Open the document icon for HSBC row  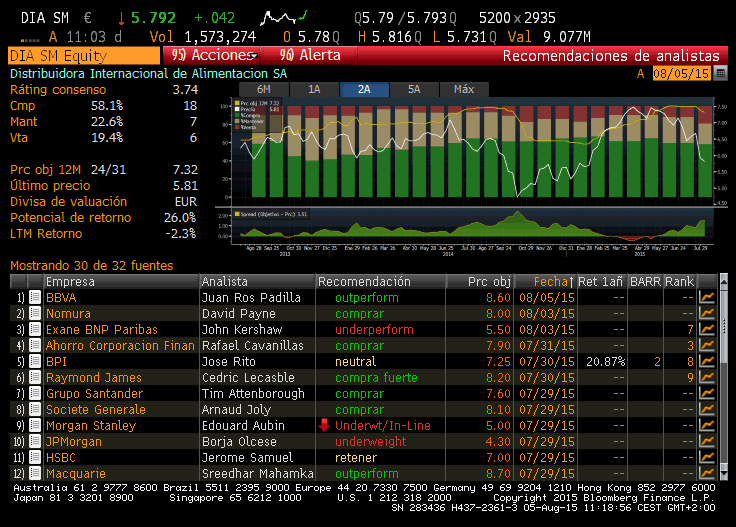click(x=35, y=457)
